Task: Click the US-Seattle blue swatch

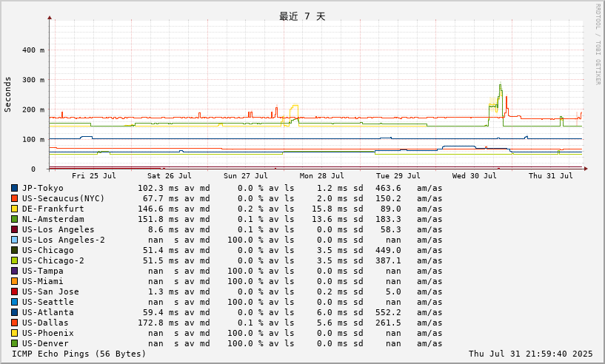Action: tap(14, 302)
